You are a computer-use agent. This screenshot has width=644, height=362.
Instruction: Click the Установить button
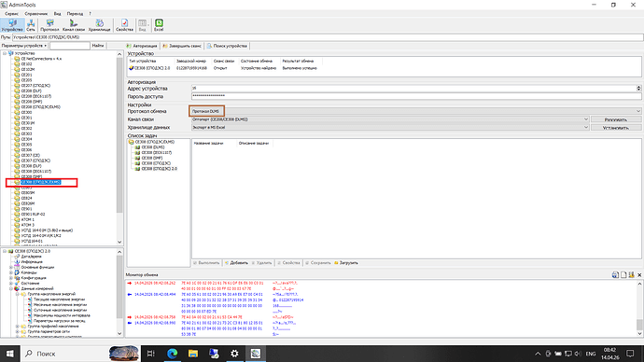pos(616,128)
